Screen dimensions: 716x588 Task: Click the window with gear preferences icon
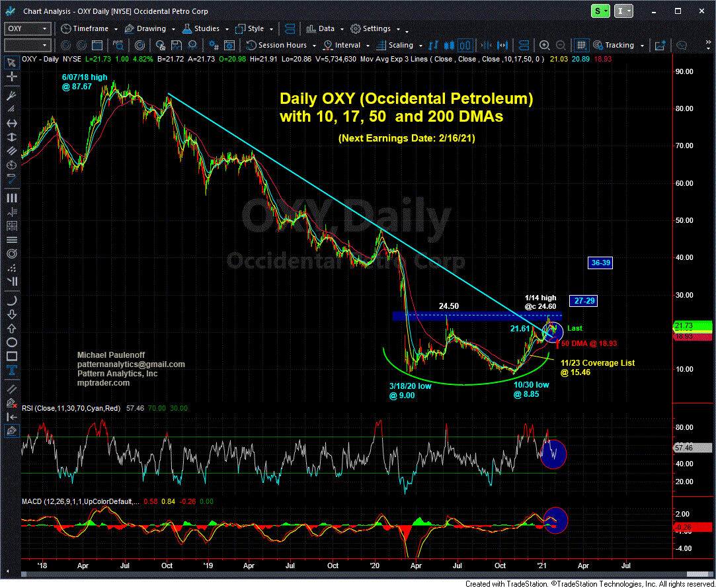[229, 45]
